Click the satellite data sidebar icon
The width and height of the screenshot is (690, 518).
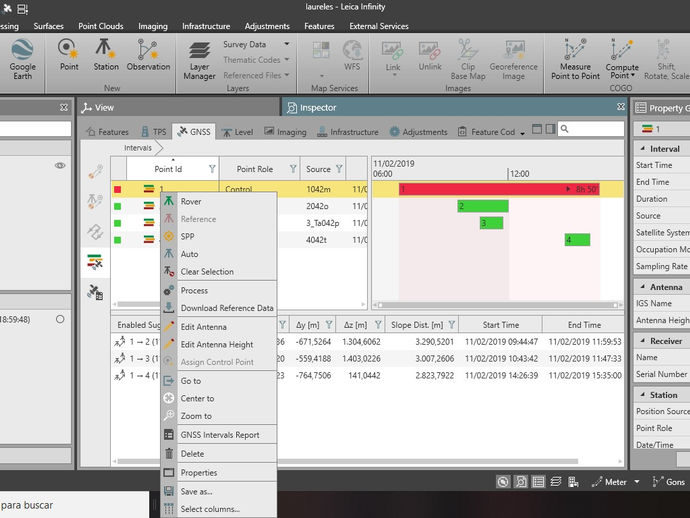click(95, 292)
